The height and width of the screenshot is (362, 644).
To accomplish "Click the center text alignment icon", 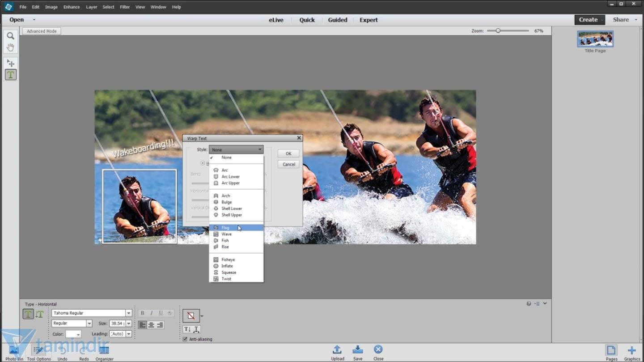I will tap(151, 325).
